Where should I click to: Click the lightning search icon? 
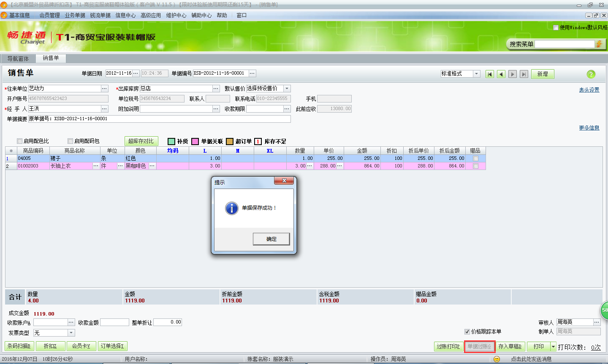(x=599, y=44)
